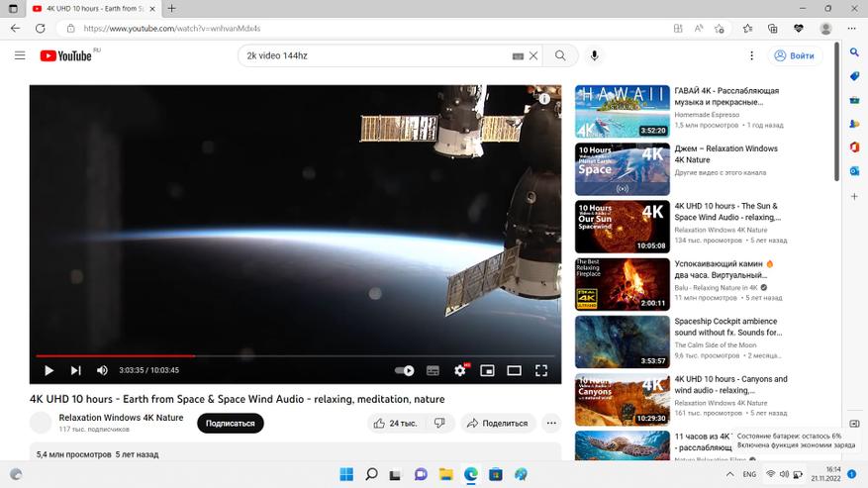This screenshot has height=488, width=868.
Task: Open Джем Relaxation Windows 4K Nature mix
Action: point(725,154)
